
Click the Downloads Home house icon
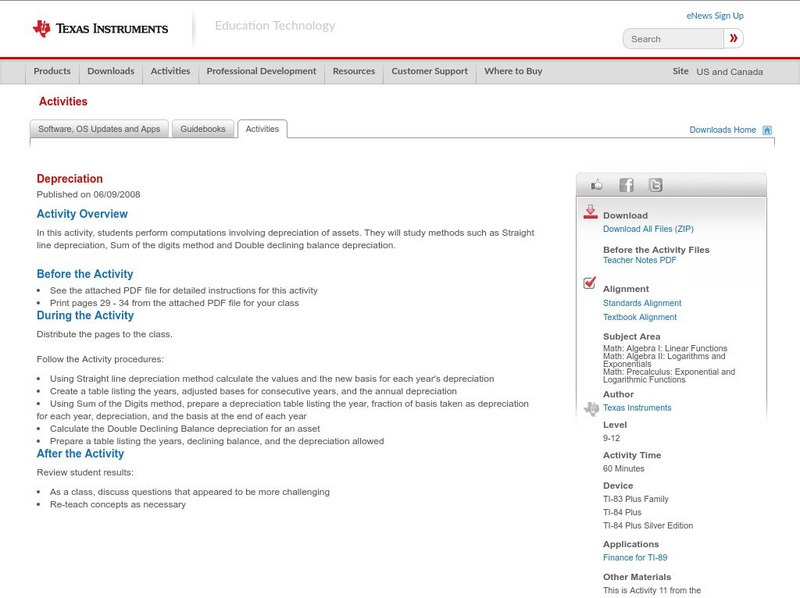(767, 130)
